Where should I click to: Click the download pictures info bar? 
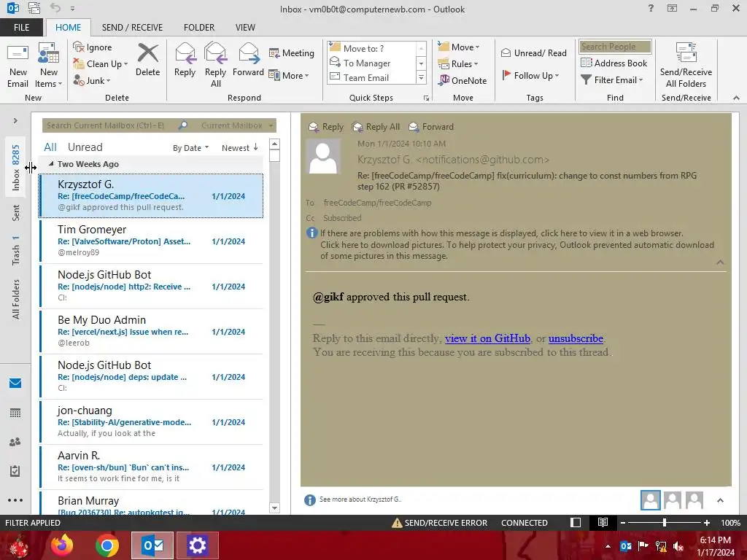(x=517, y=251)
